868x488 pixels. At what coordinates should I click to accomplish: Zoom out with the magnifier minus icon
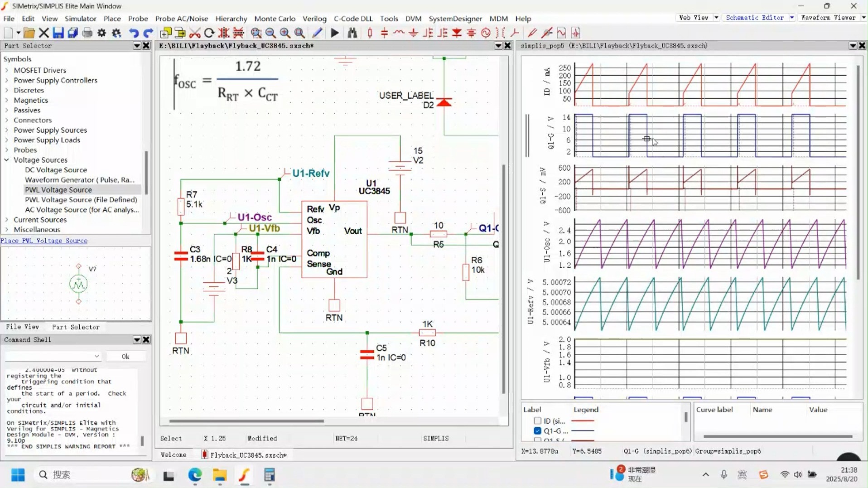(x=270, y=33)
